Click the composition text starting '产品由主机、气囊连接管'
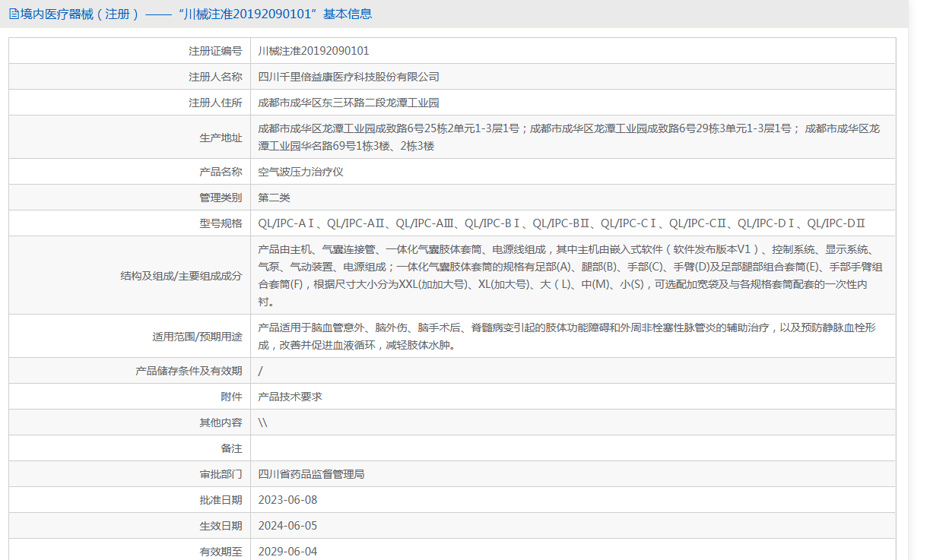This screenshot has width=927, height=560. pos(570,276)
